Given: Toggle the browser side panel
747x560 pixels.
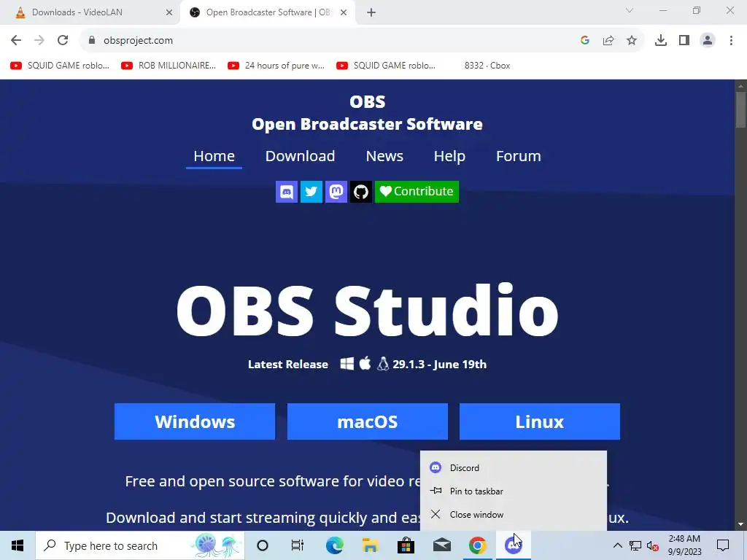Looking at the screenshot, I should click(x=684, y=41).
